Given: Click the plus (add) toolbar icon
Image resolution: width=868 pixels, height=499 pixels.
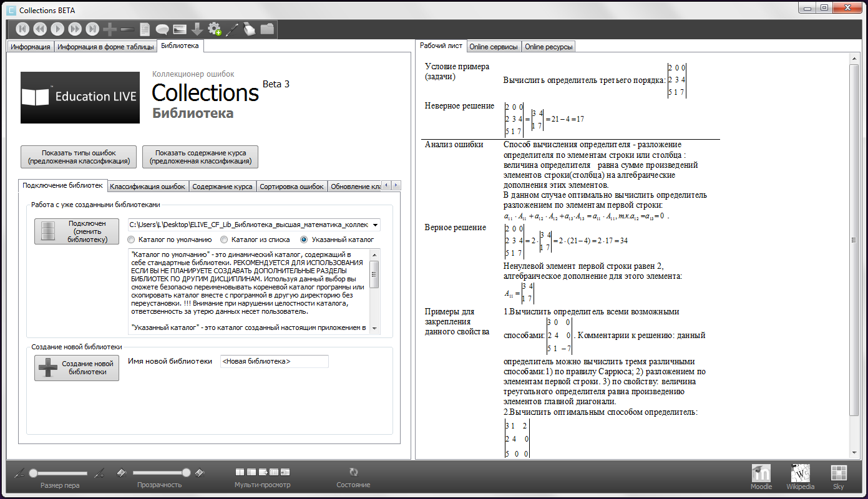Looking at the screenshot, I should pyautogui.click(x=110, y=29).
